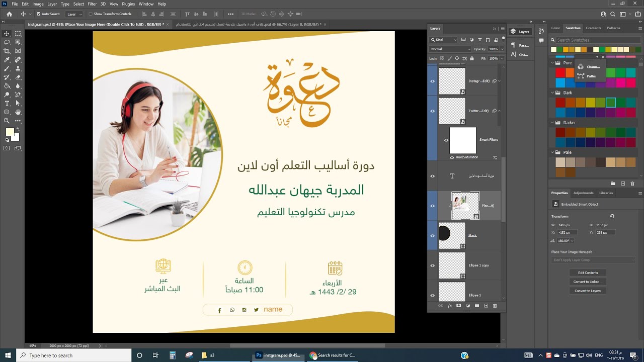Hide the Instagr...Edit) layer
The height and width of the screenshot is (362, 644).
(432, 81)
